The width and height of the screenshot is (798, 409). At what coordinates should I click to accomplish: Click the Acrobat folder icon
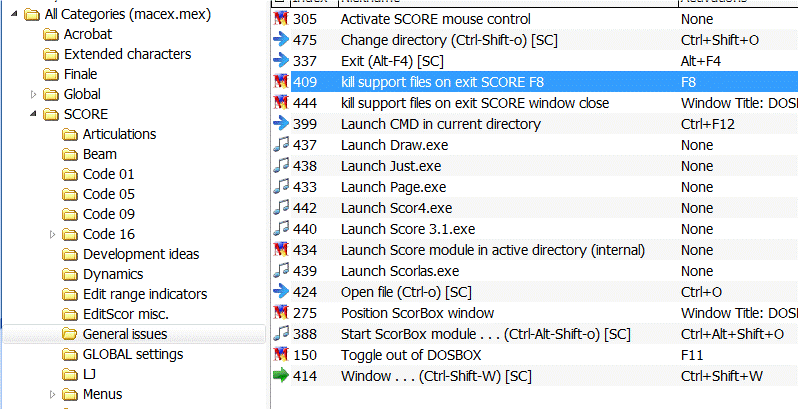pos(51,35)
